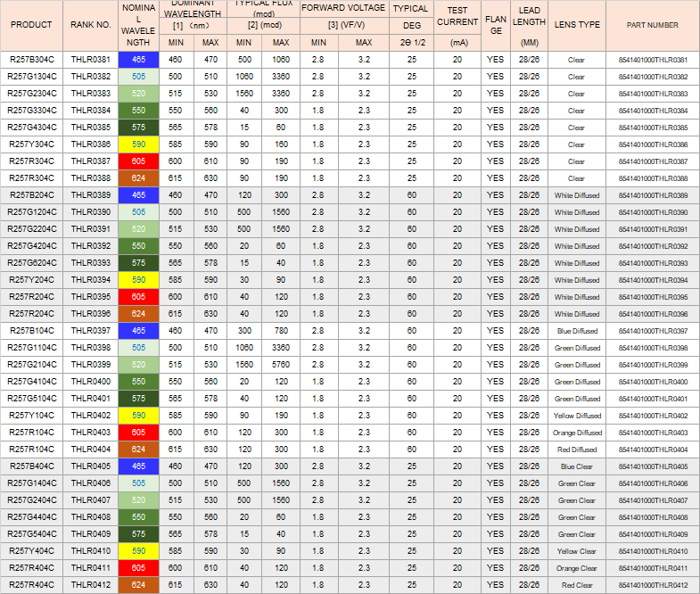This screenshot has width=700, height=594.
Task: Click the Green Clear cell in row THLR0407
Action: pyautogui.click(x=577, y=500)
